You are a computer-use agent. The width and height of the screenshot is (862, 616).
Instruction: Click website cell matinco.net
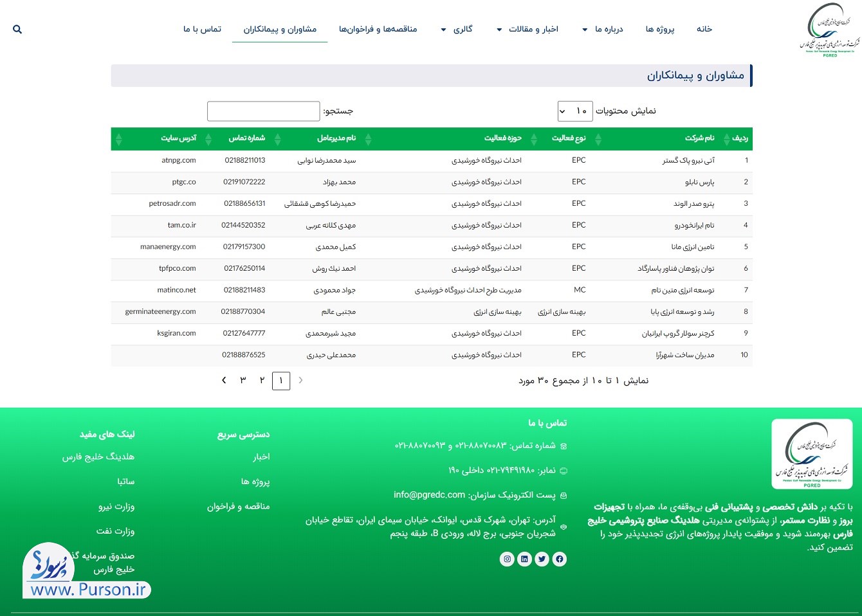tap(177, 290)
